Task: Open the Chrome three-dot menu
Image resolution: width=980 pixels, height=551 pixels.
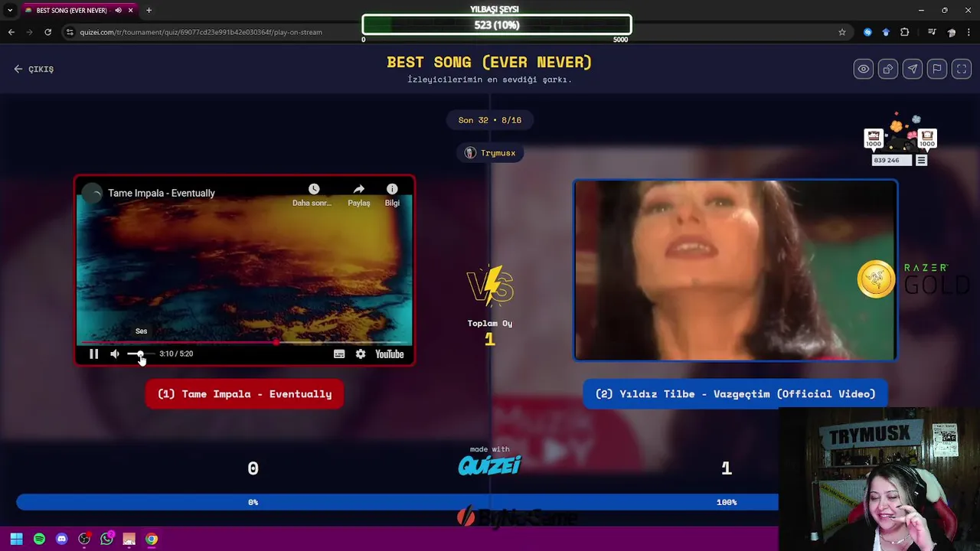Action: 969,32
